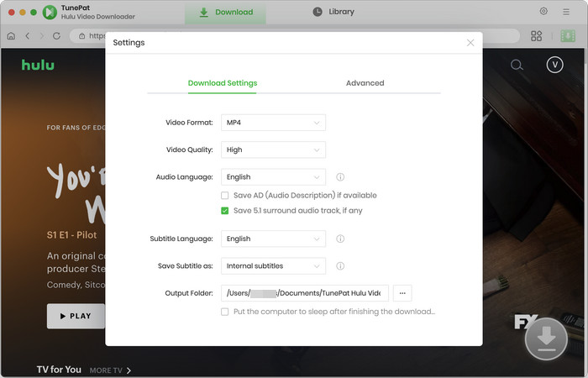
Task: Switch to Download Settings tab
Action: (x=223, y=83)
